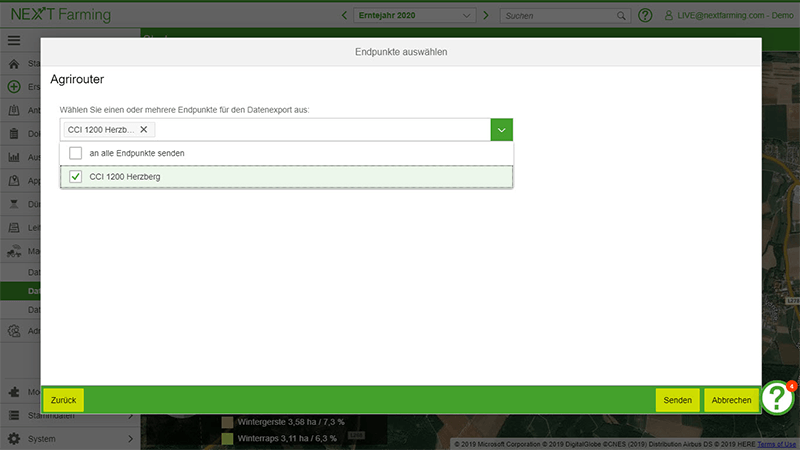The width and height of the screenshot is (800, 450).
Task: Click the puzzle piece module icon
Action: [x=14, y=392]
